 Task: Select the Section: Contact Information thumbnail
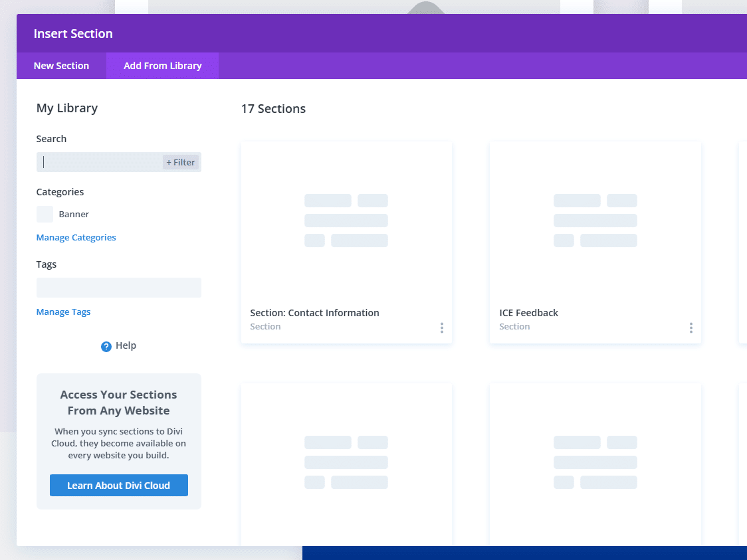tap(346, 221)
